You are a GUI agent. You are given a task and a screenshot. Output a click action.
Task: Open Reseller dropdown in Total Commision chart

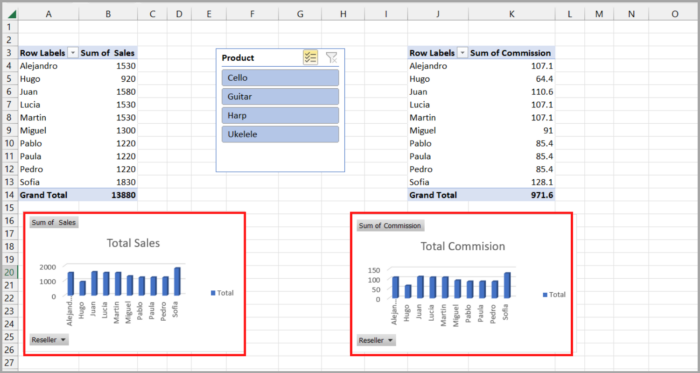[376, 340]
